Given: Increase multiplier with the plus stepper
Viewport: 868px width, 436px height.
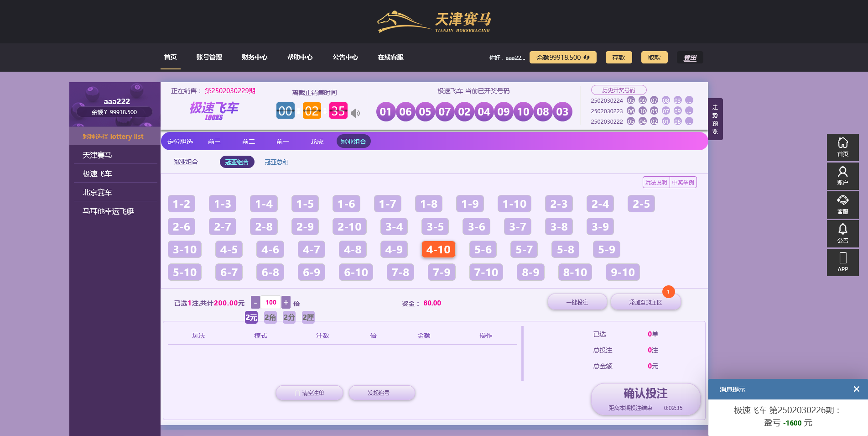Looking at the screenshot, I should coord(286,302).
